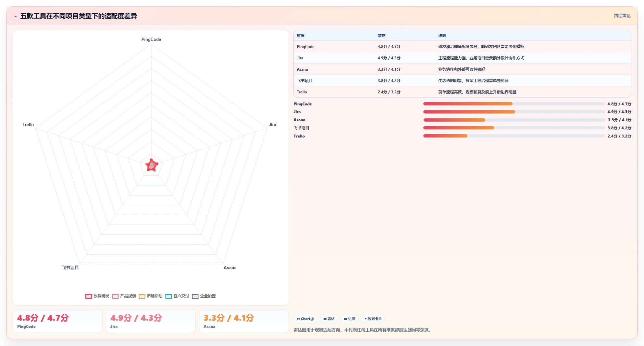Click the radar data polygon at chart center
Image resolution: width=644 pixels, height=346 pixels.
click(151, 165)
